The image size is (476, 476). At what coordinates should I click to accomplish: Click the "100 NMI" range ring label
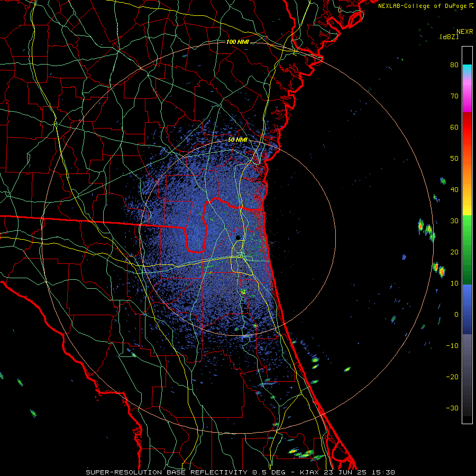pyautogui.click(x=237, y=42)
